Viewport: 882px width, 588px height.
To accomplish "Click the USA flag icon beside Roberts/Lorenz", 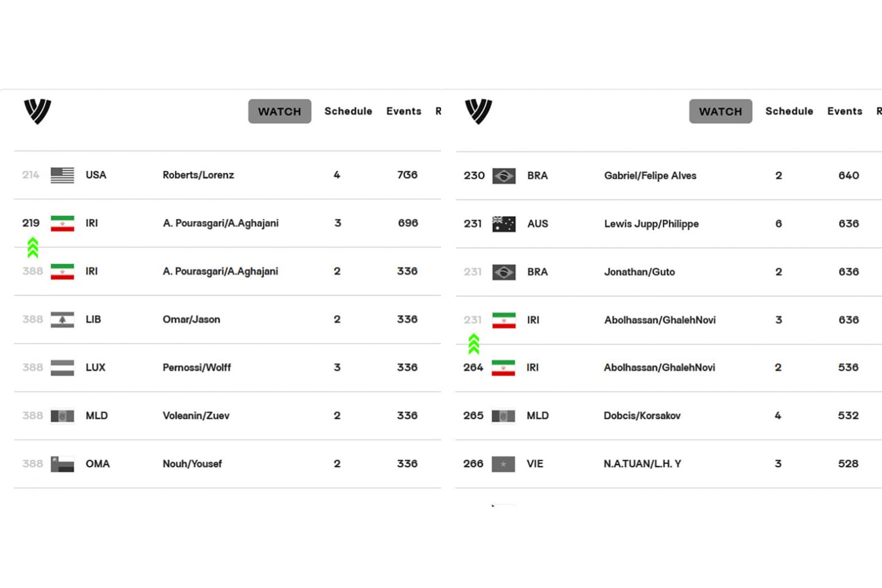I will tap(62, 175).
